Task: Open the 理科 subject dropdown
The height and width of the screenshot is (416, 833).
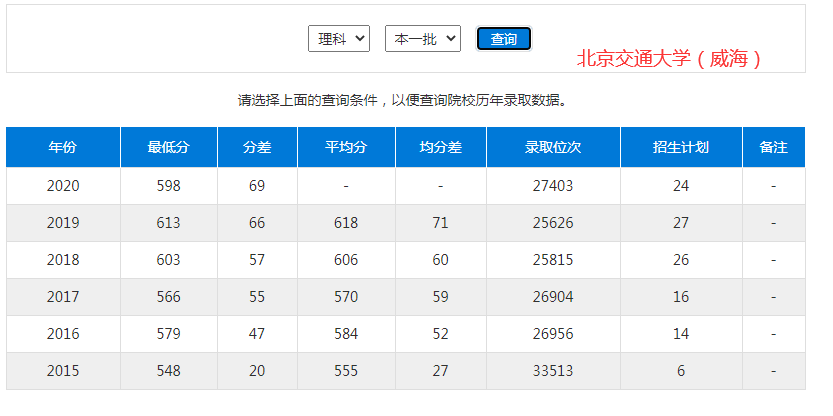Action: pyautogui.click(x=339, y=39)
